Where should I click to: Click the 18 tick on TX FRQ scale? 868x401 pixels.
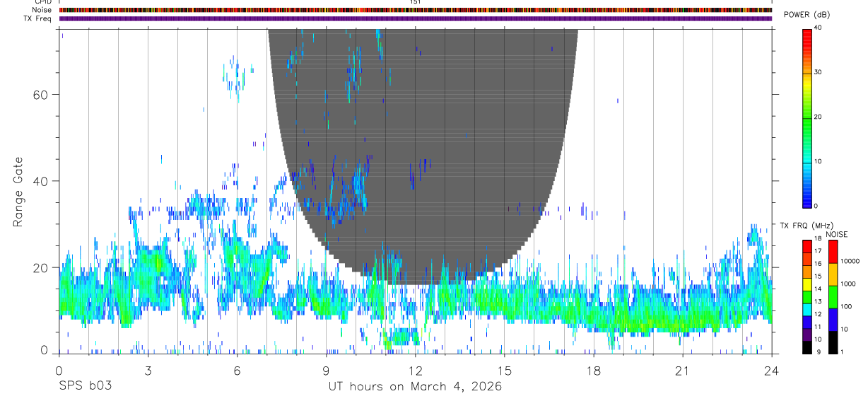818,239
